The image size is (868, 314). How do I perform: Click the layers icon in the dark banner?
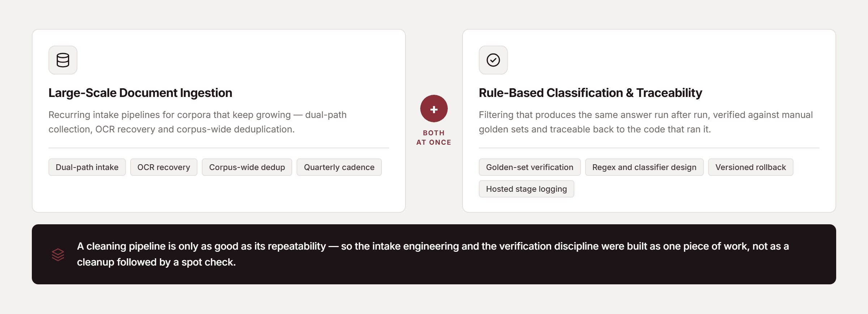pos(58,254)
